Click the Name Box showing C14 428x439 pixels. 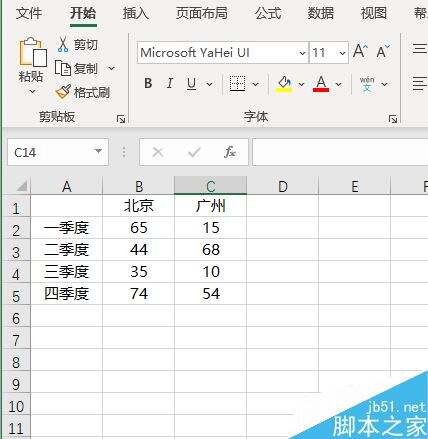click(58, 152)
